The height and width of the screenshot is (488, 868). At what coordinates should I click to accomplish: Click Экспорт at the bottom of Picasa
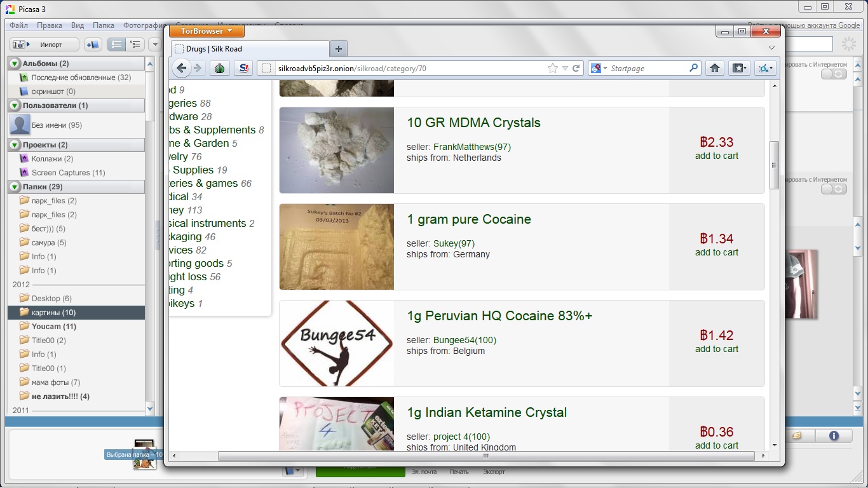(494, 471)
